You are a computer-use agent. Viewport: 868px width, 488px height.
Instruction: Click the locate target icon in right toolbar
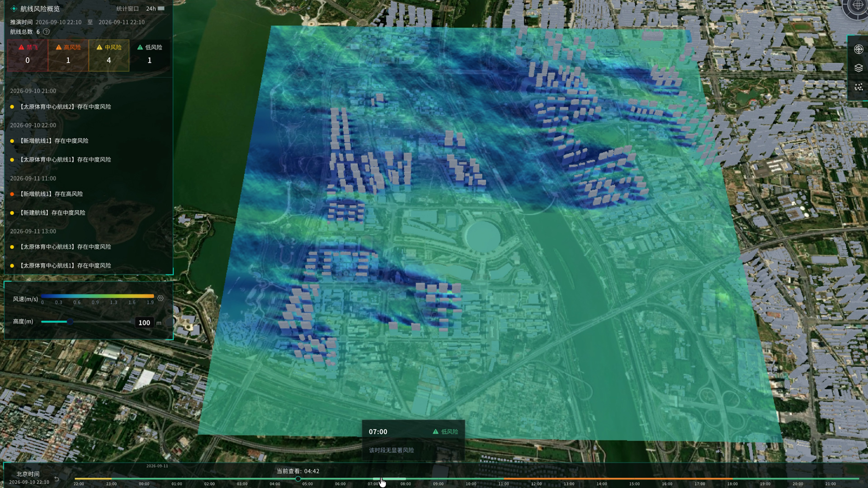click(859, 49)
